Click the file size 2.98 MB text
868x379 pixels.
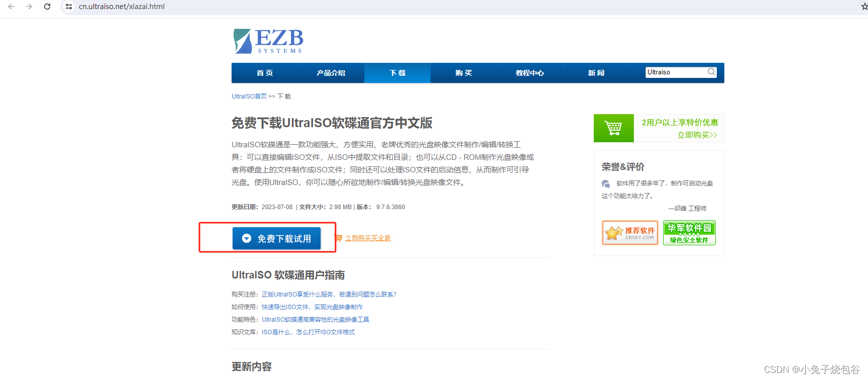pos(340,207)
